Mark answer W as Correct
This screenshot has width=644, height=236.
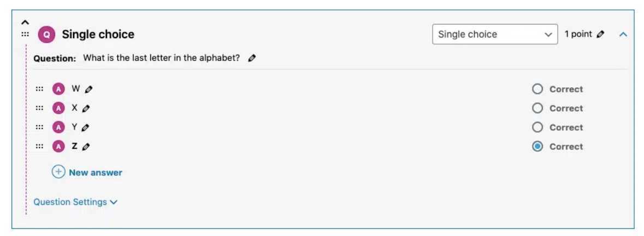click(x=537, y=89)
